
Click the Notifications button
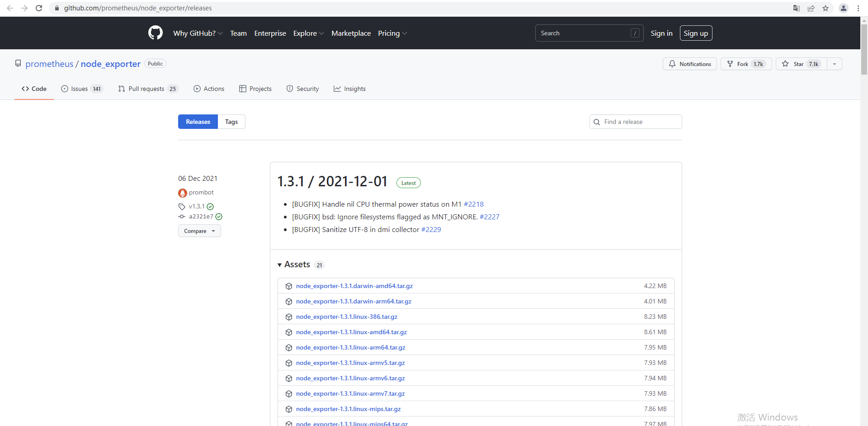690,64
